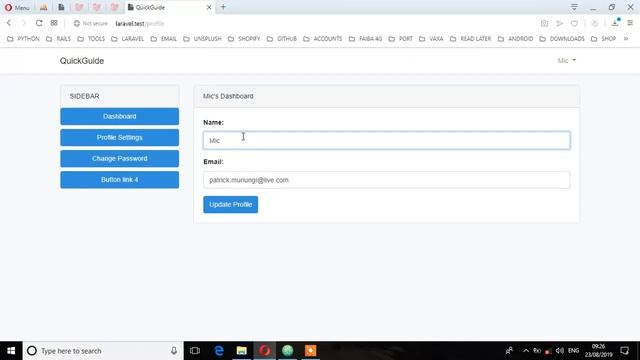This screenshot has height=360, width=640.
Task: Open the LARAVEL bookmarks folder
Action: pyautogui.click(x=127, y=39)
